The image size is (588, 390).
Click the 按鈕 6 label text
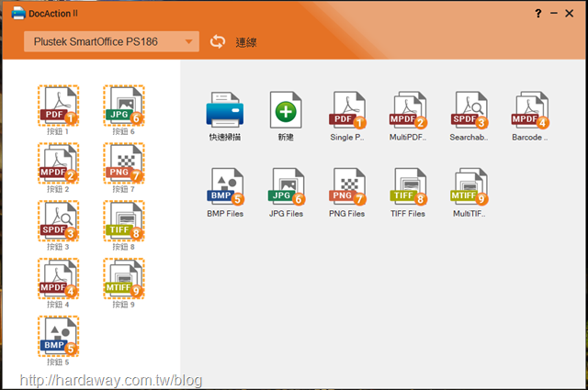(123, 131)
